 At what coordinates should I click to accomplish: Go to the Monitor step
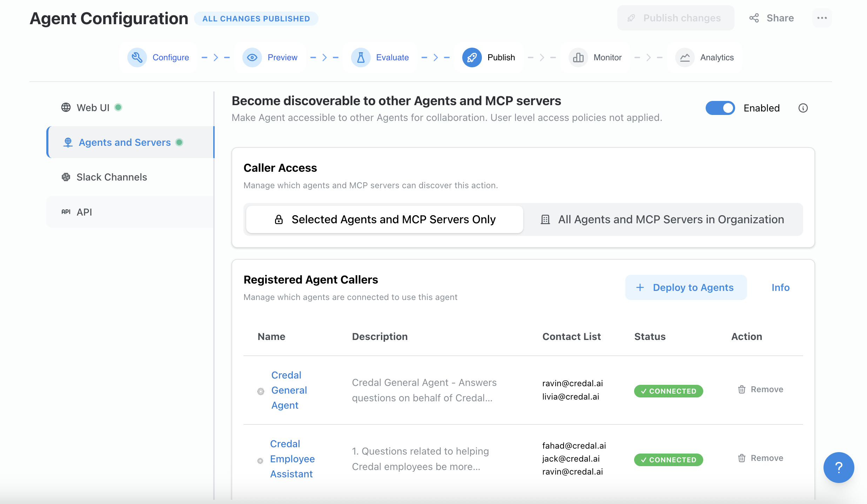click(x=596, y=57)
